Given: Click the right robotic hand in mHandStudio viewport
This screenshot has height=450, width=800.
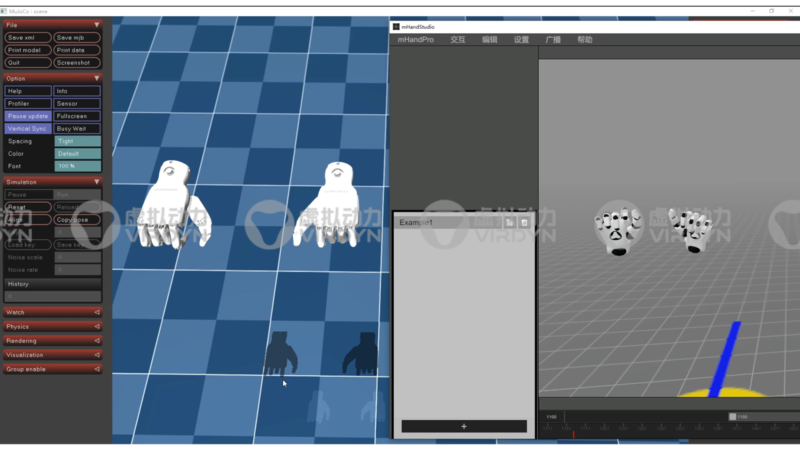Looking at the screenshot, I should click(689, 231).
